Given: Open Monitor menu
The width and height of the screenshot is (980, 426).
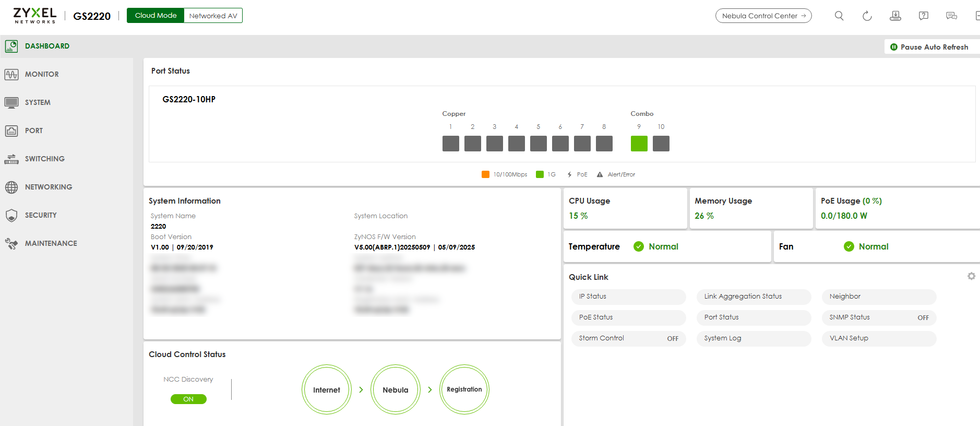Looking at the screenshot, I should click(x=42, y=75).
